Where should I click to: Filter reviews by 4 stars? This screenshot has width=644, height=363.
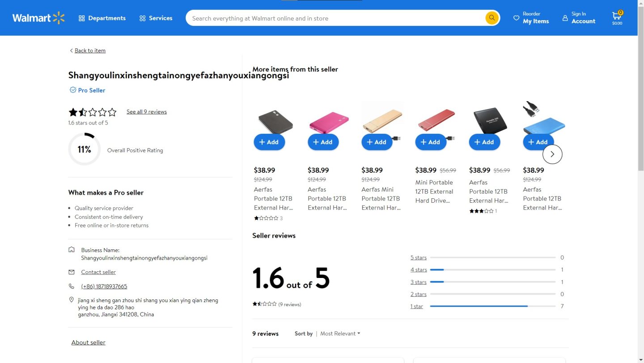point(418,270)
